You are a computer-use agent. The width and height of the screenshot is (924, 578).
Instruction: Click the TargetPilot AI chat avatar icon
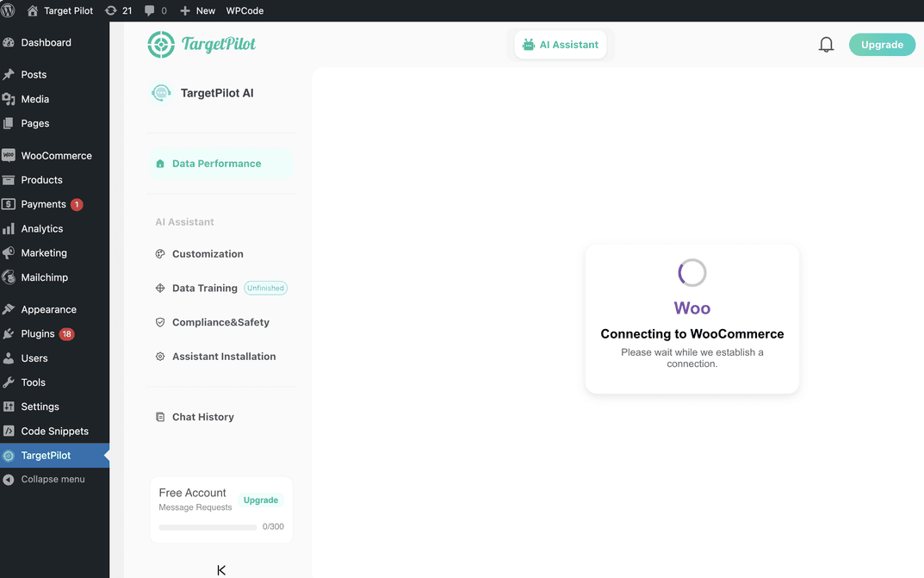pos(161,93)
